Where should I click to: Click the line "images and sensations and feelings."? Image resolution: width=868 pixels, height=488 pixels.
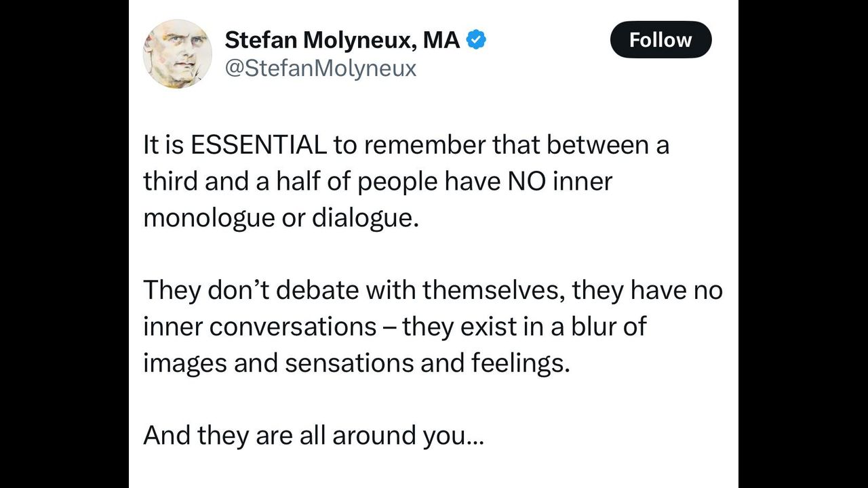(356, 364)
